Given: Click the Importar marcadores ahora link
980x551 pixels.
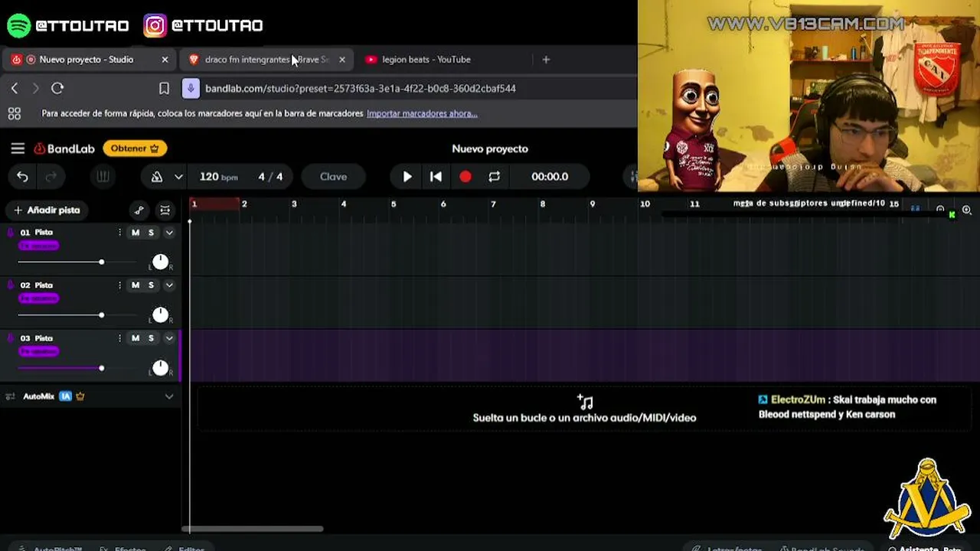Looking at the screenshot, I should tap(422, 113).
